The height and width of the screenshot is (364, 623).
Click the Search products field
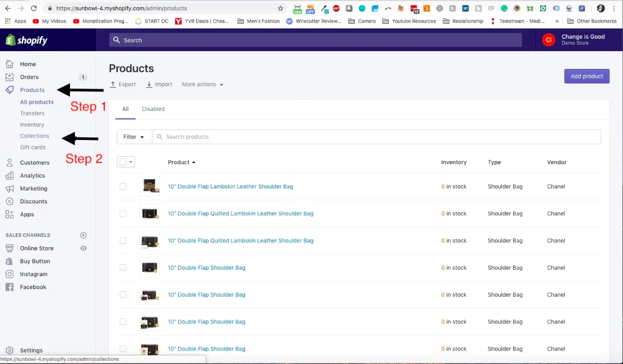click(x=377, y=137)
